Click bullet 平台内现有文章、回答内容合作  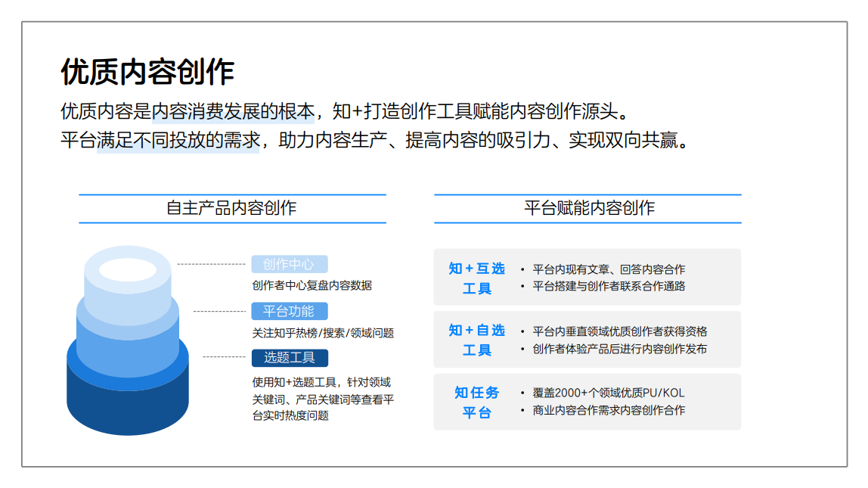[609, 269]
